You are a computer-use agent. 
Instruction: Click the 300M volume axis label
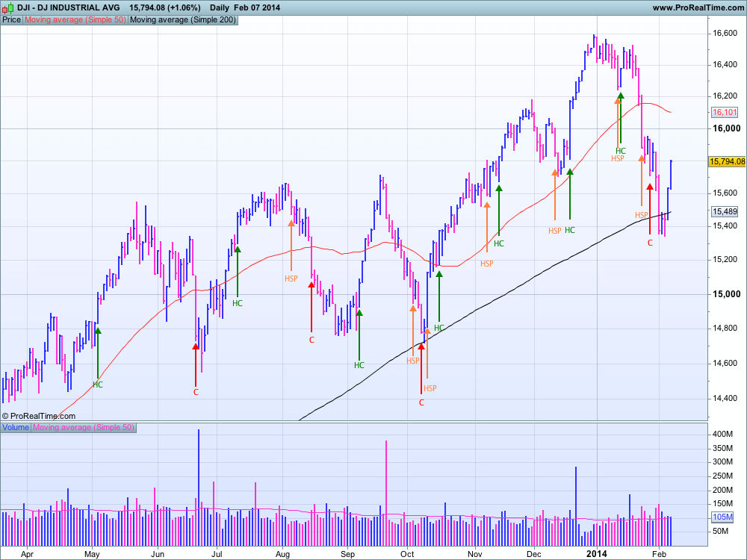pos(722,462)
